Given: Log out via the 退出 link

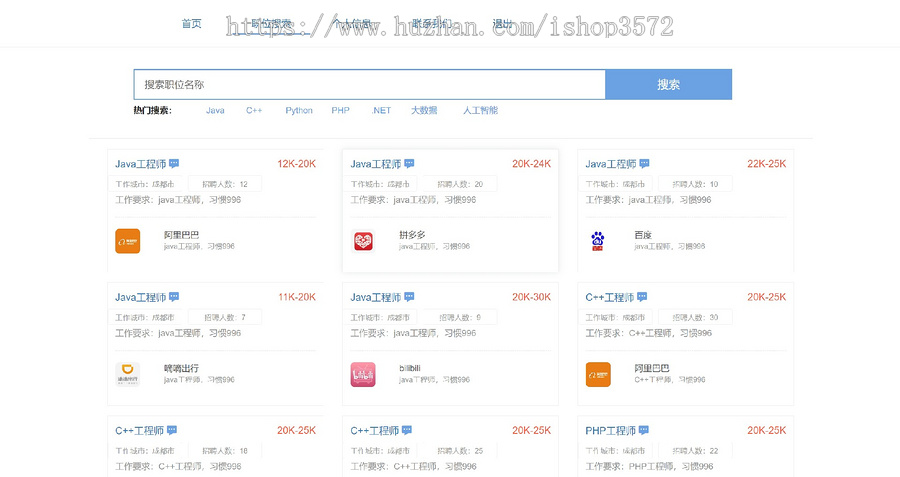Looking at the screenshot, I should (502, 24).
